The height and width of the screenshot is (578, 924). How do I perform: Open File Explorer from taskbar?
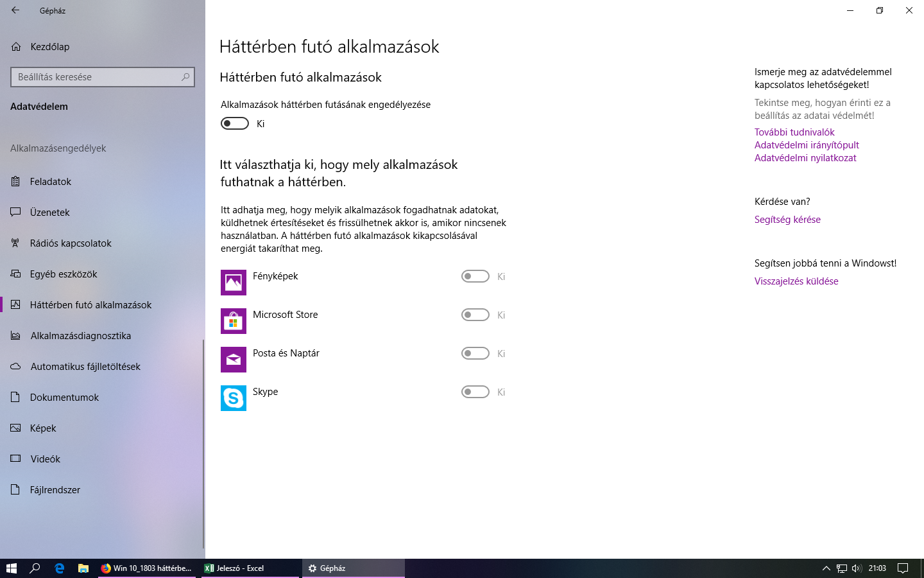click(x=83, y=568)
